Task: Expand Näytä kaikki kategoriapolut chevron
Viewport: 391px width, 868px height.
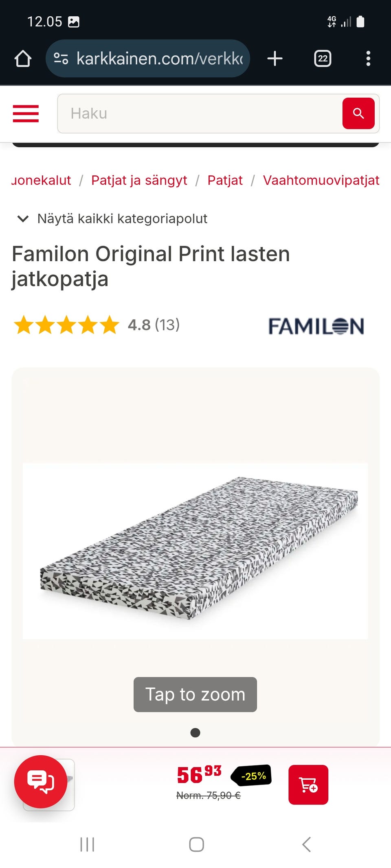Action: point(23,219)
